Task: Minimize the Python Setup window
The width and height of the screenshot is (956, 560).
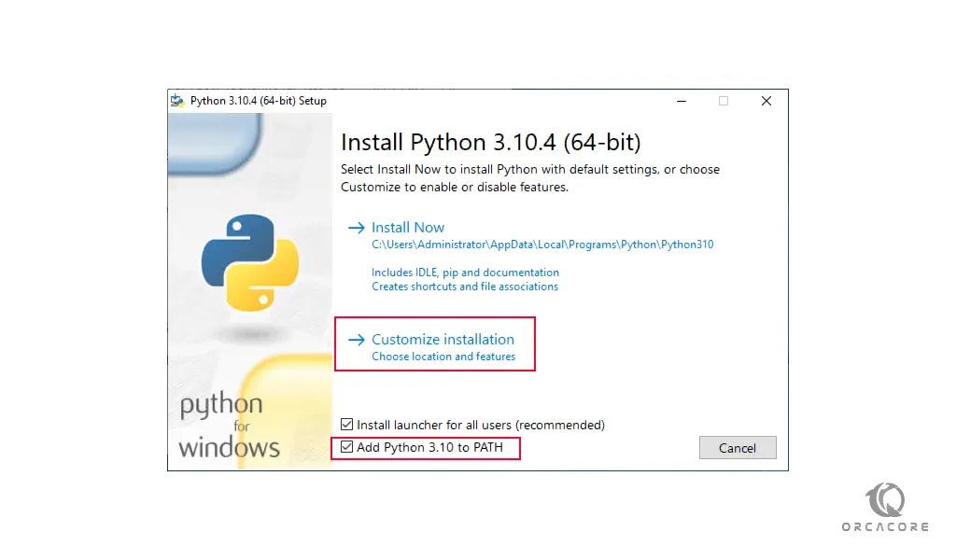Action: click(682, 101)
